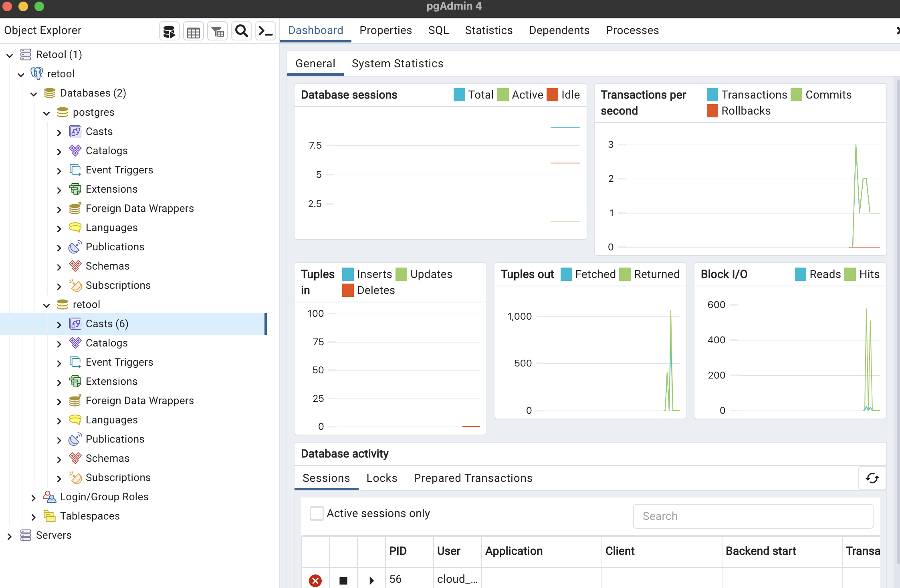900x588 pixels.
Task: Click the View Data table icon
Action: 194,31
